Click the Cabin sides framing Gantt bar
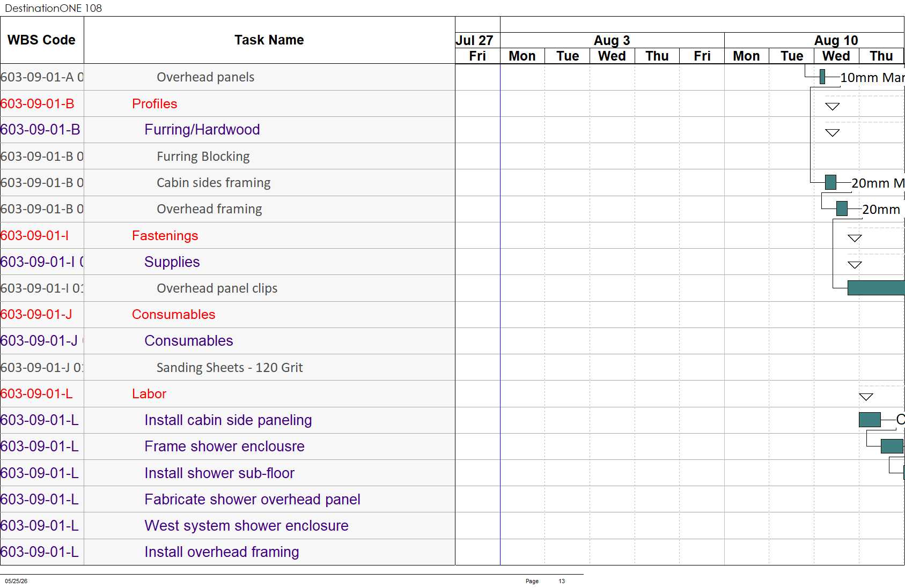Screen dimensions: 905x588 (830, 182)
